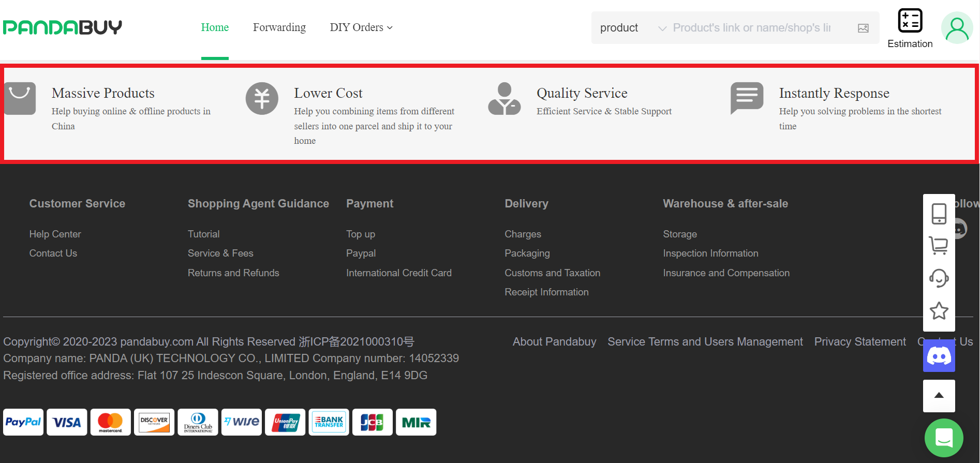Switch to the Forwarding tab
This screenshot has width=980, height=463.
click(279, 27)
